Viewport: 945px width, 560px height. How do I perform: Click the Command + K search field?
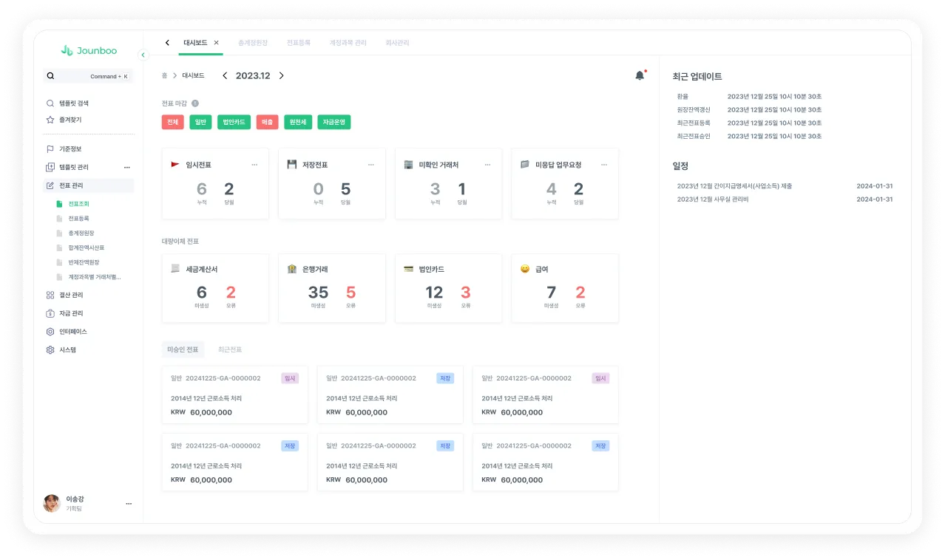point(88,76)
